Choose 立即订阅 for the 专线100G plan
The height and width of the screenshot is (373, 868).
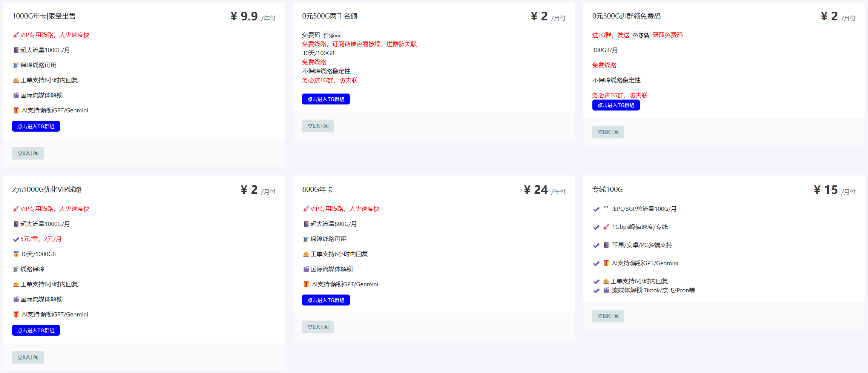608,316
